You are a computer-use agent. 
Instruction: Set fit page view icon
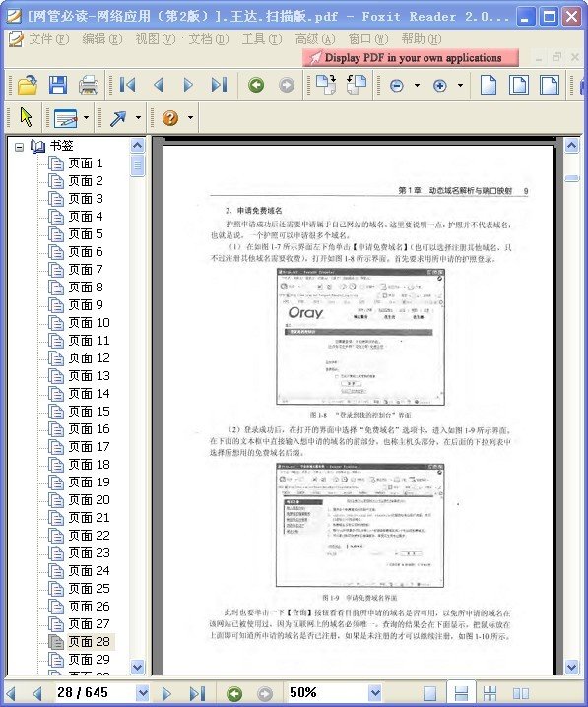point(518,85)
